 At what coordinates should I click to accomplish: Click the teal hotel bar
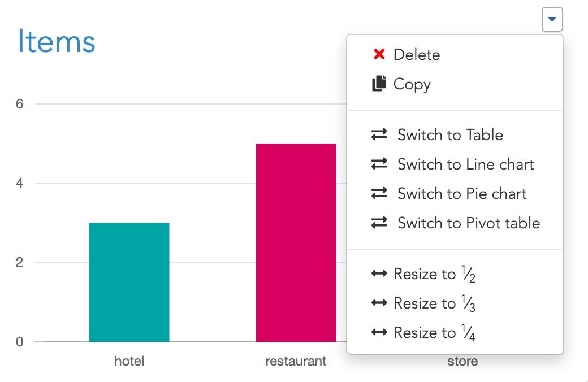pyautogui.click(x=129, y=283)
